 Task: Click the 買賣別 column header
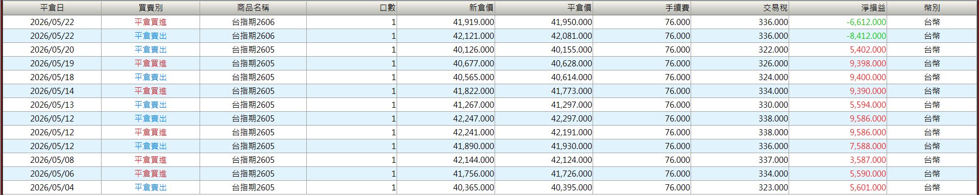pyautogui.click(x=151, y=8)
